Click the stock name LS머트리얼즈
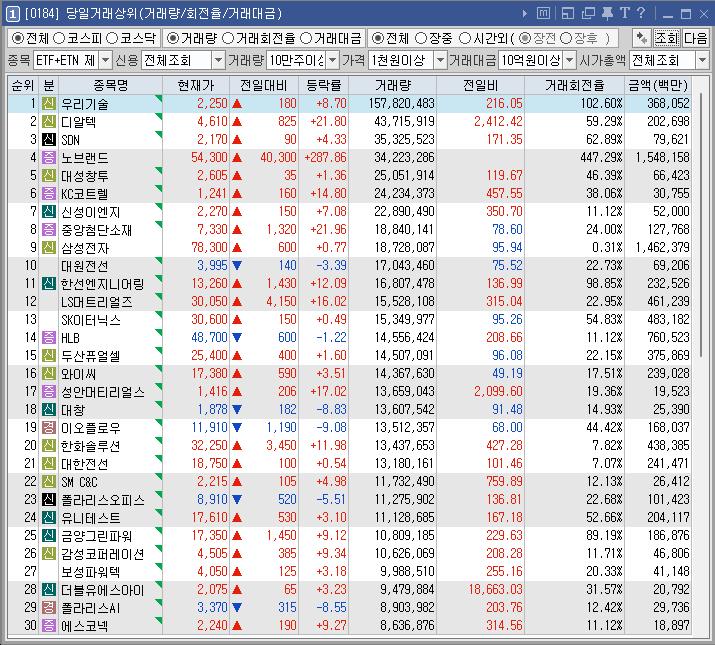This screenshot has width=715, height=645. [97, 302]
